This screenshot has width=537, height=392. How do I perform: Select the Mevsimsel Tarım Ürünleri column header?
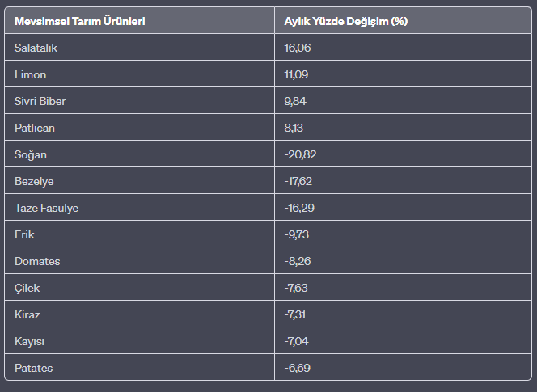click(x=139, y=20)
